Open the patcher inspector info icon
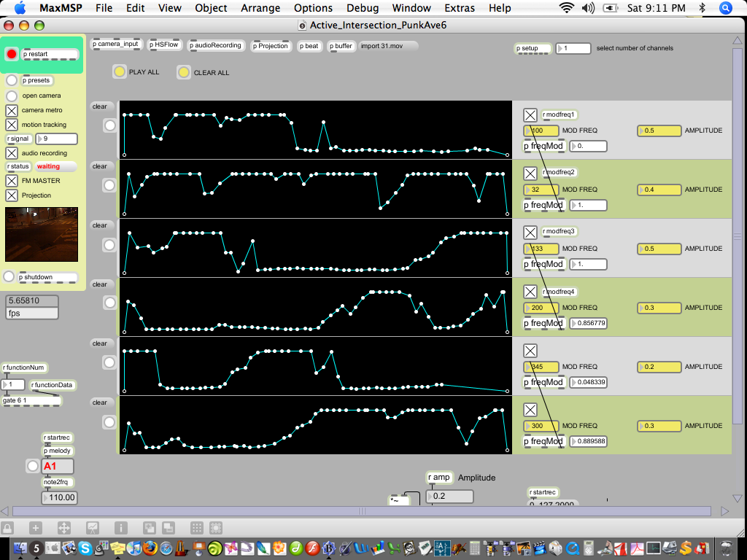 click(x=121, y=528)
